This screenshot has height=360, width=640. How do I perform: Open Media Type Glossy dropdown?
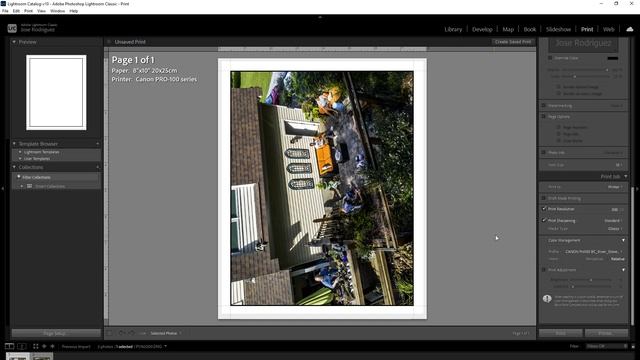[x=616, y=229]
